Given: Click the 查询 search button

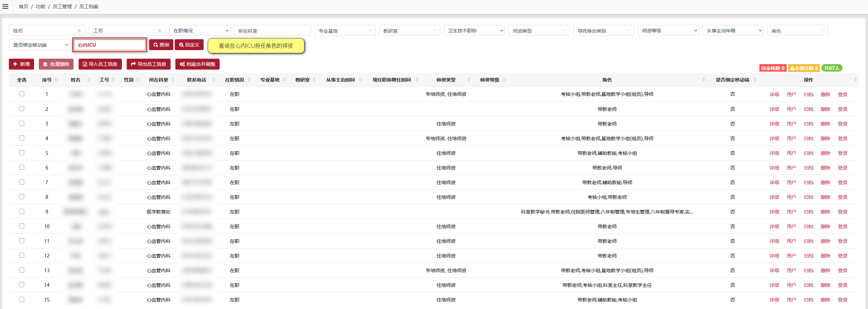Looking at the screenshot, I should point(161,45).
